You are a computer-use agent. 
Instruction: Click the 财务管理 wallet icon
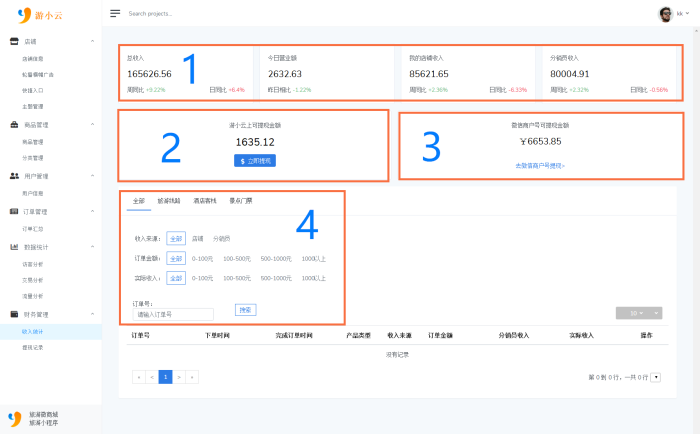[x=14, y=314]
